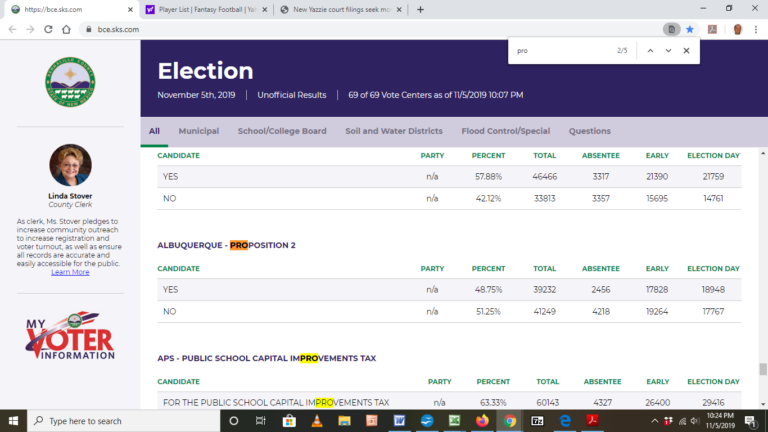Switch to the Player List Fantasy Football tab
768x432 pixels.
point(204,9)
